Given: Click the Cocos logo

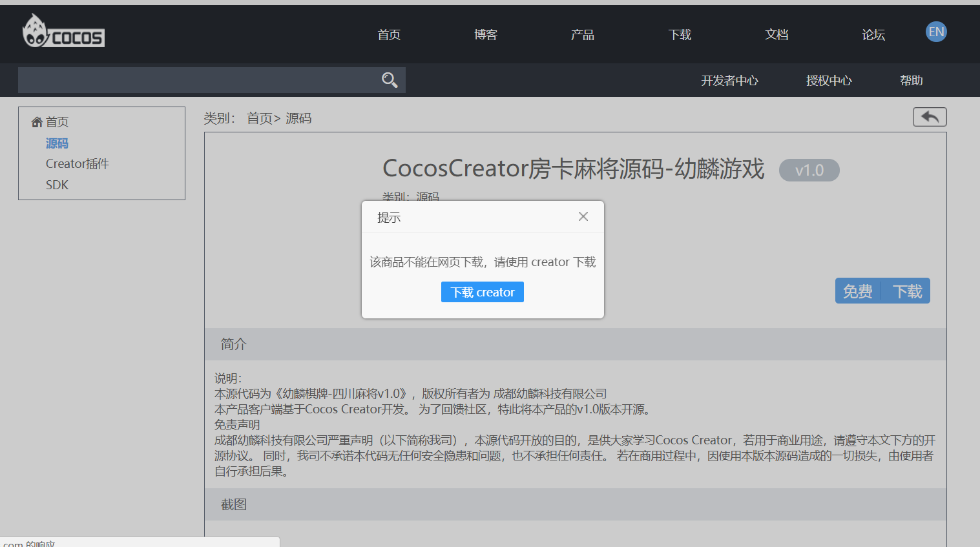Looking at the screenshot, I should click(x=63, y=31).
